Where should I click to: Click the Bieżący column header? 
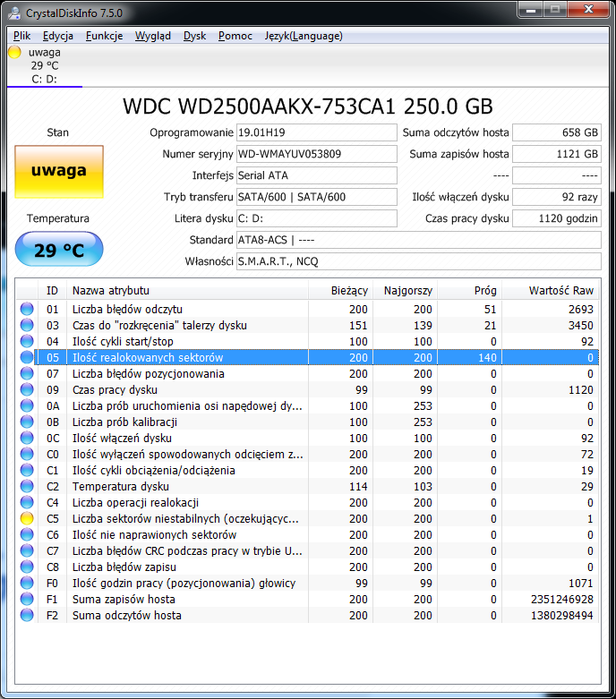click(341, 291)
